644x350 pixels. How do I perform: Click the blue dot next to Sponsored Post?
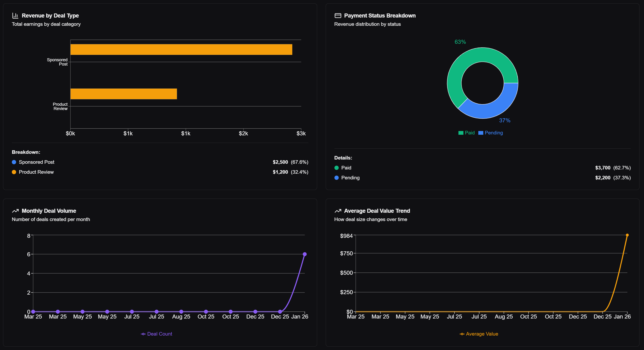tap(14, 162)
